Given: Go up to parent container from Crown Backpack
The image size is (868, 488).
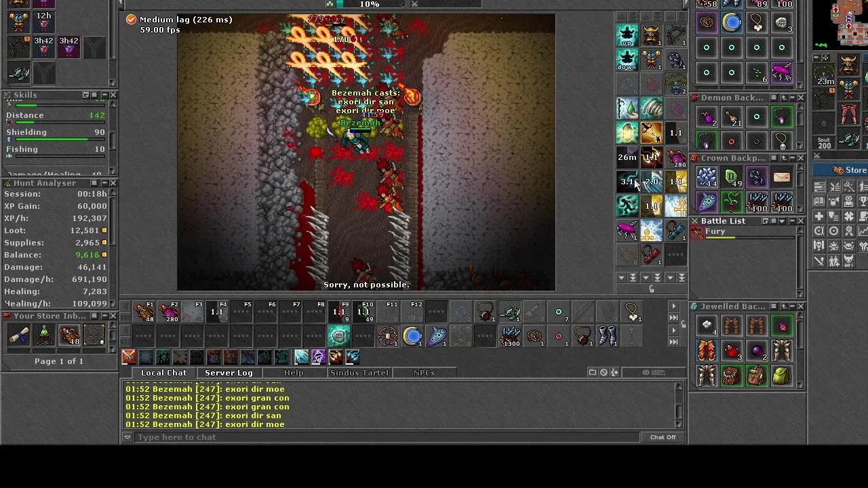Looking at the screenshot, I should tap(783, 158).
